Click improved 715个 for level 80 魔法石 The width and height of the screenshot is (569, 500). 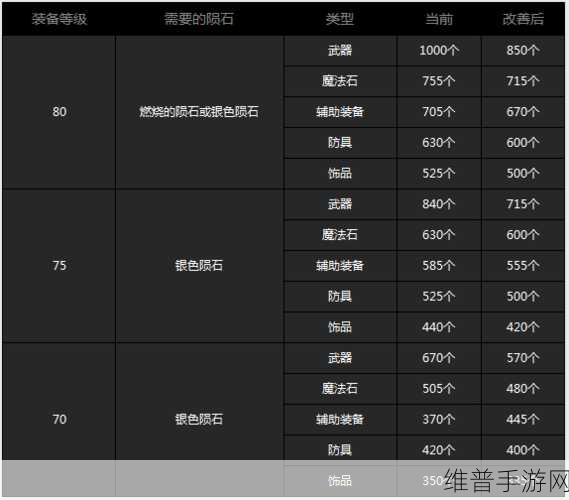(523, 81)
